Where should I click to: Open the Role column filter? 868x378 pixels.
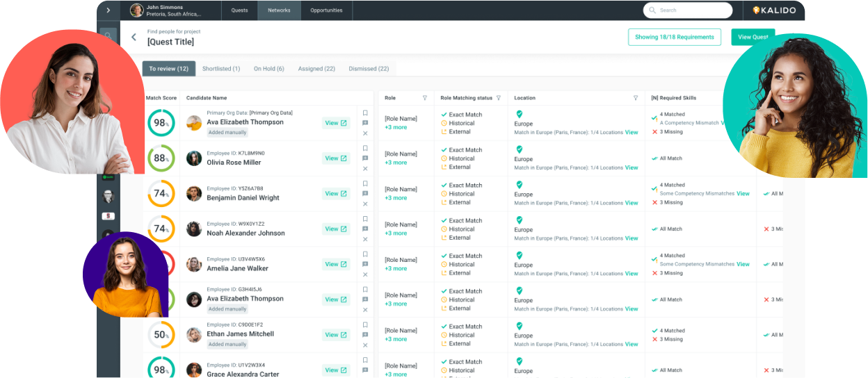pos(425,98)
